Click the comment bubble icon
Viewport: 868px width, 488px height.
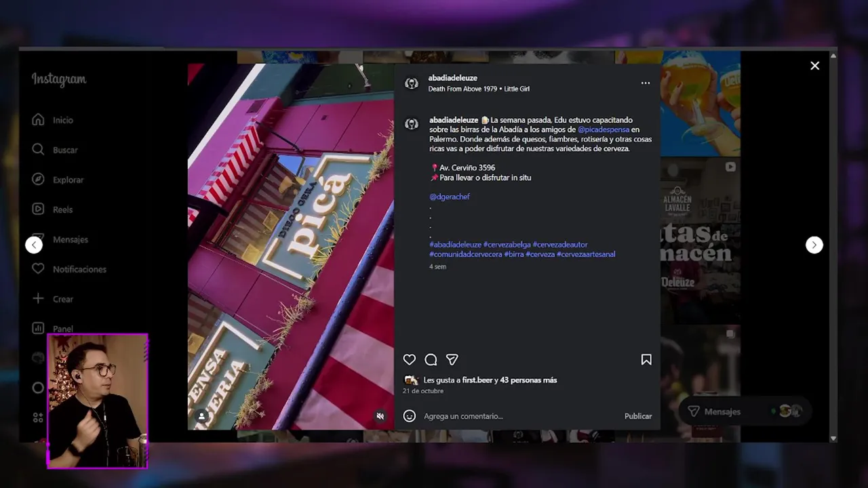point(431,360)
